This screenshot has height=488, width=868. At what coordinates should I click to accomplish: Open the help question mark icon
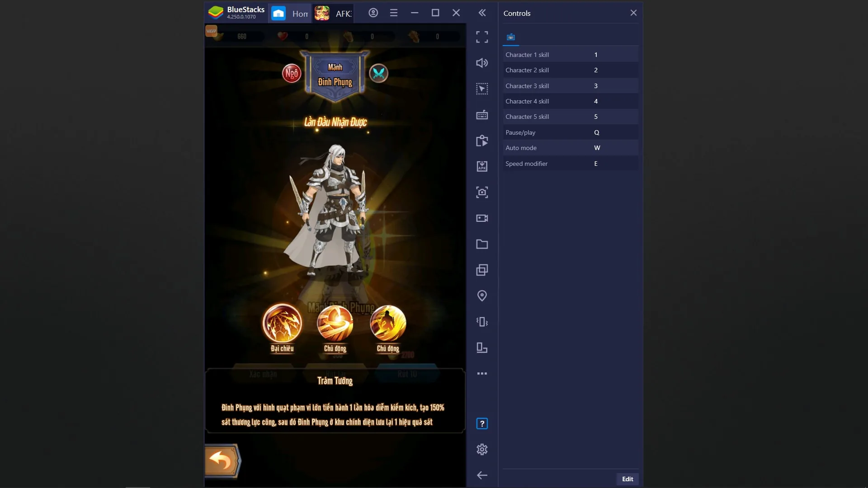482,424
